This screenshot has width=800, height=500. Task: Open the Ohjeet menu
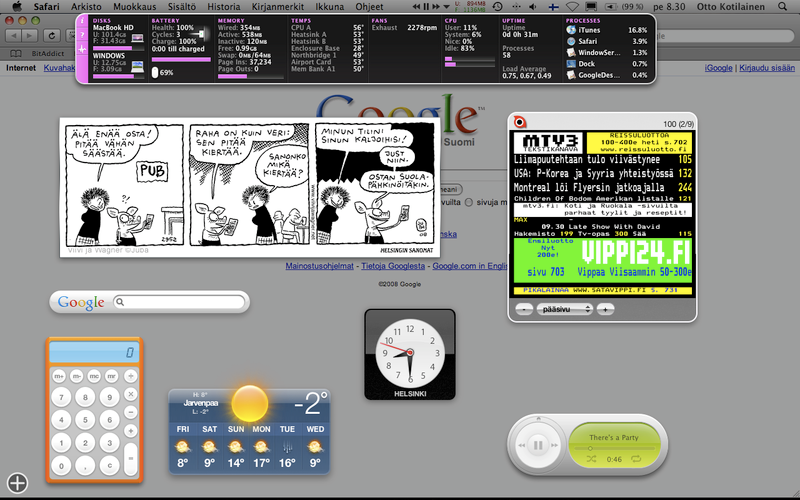click(369, 7)
